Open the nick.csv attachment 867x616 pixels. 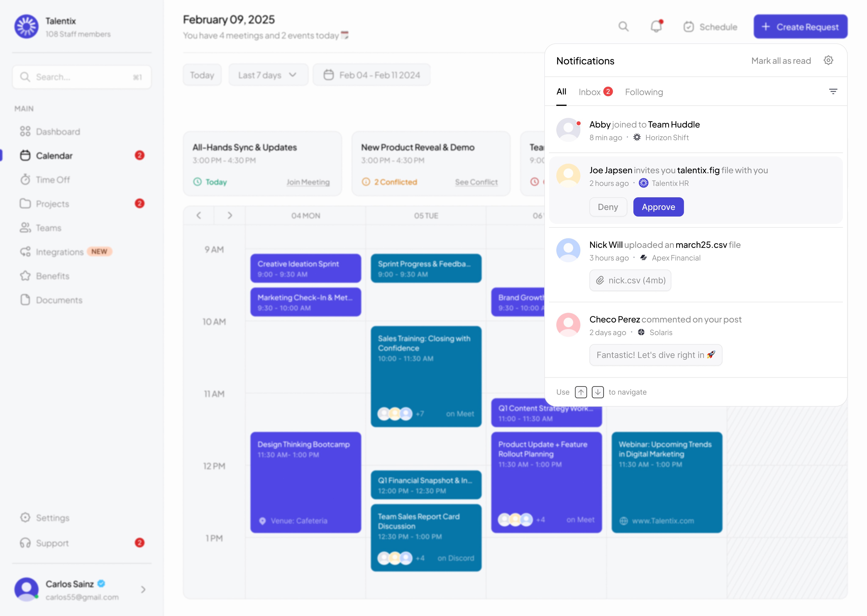tap(630, 280)
